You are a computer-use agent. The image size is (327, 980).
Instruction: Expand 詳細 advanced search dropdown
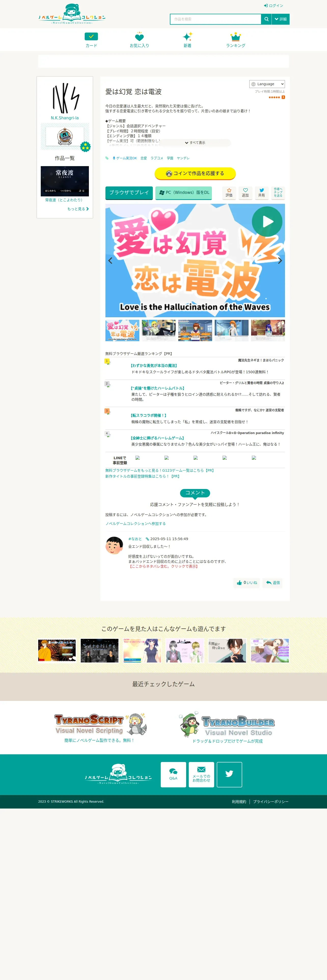coord(281,19)
